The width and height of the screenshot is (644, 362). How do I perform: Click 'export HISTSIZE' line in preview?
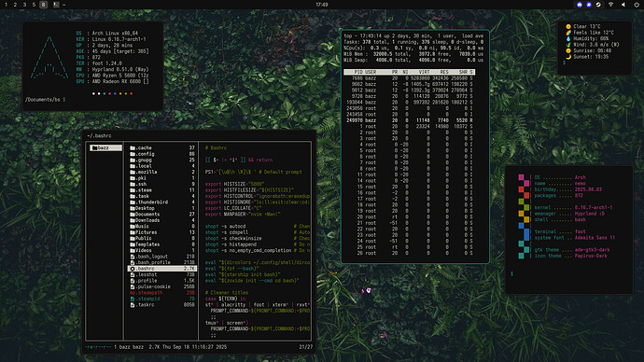pos(235,185)
